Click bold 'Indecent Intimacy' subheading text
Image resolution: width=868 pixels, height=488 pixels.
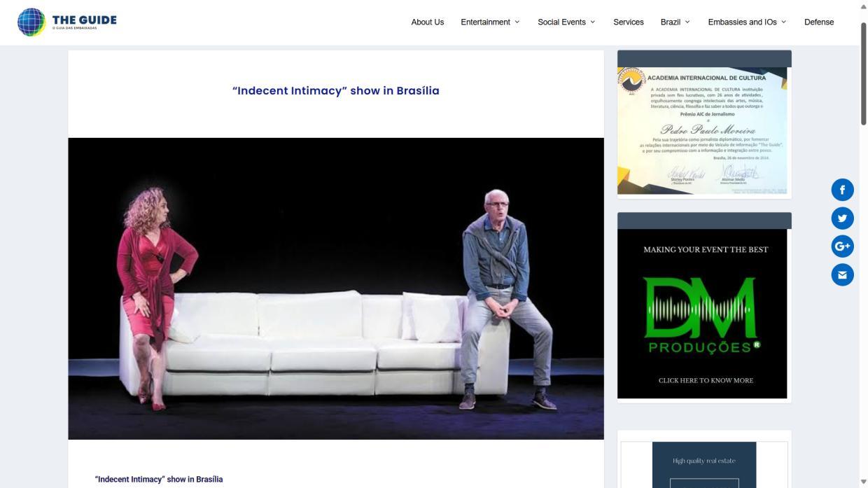tap(159, 480)
